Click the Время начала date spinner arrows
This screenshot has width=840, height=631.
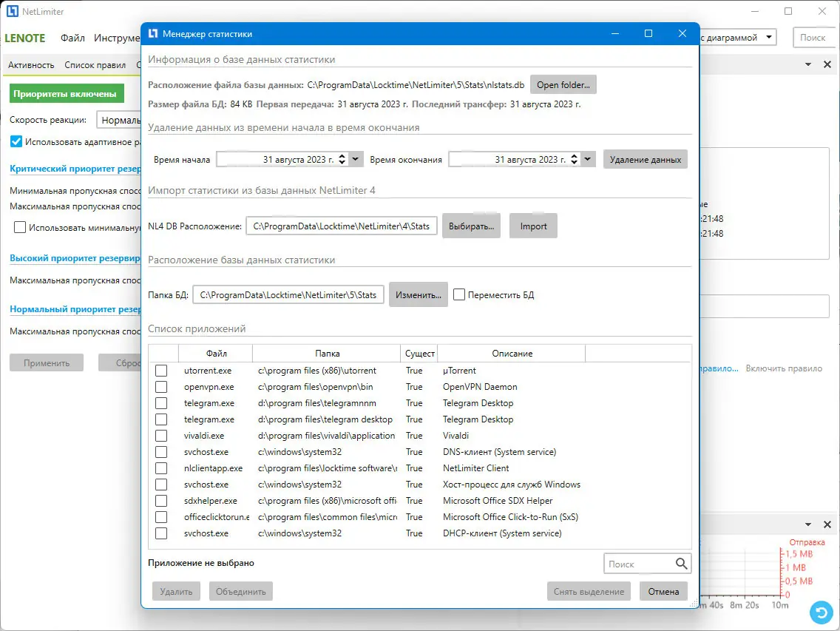(x=342, y=159)
